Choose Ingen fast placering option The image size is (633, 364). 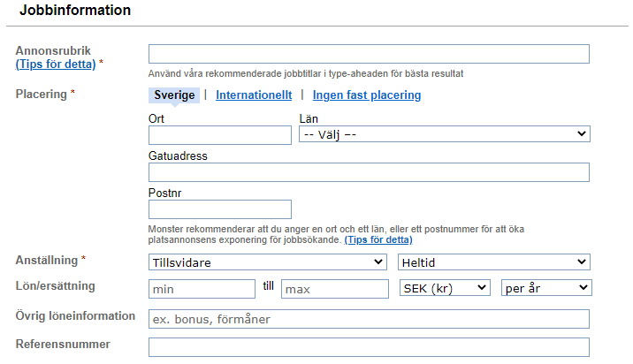367,95
